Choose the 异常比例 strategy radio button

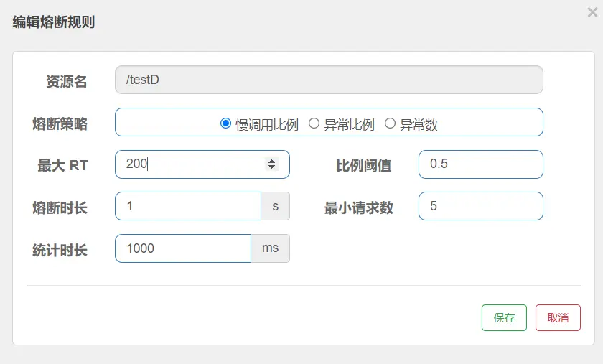[314, 123]
